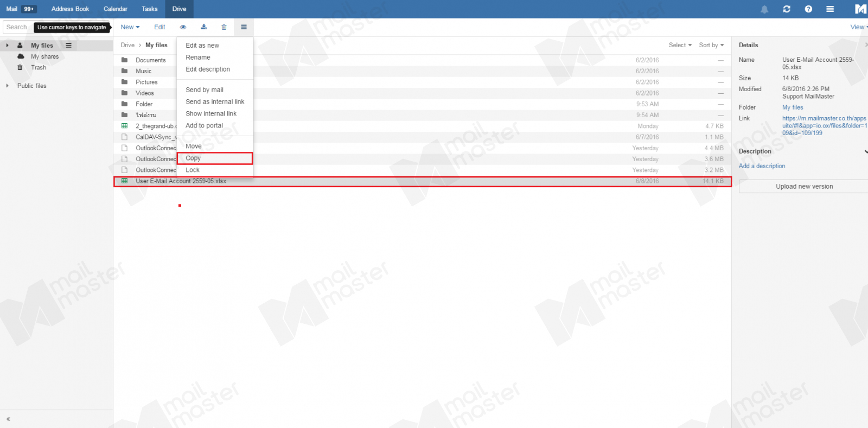Screen dimensions: 868x428
Task: Select the 3.6 MB OutlookConnector file row
Action: click(x=423, y=159)
